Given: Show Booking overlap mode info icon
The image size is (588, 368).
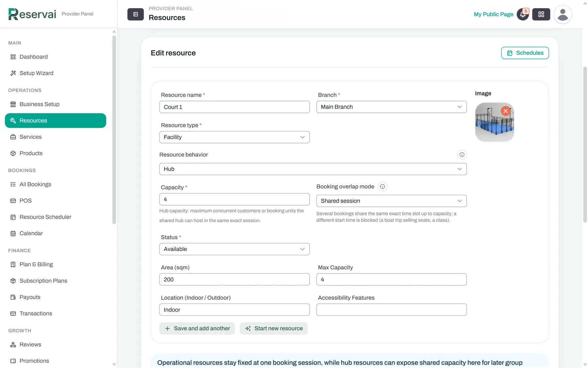Looking at the screenshot, I should coord(382,187).
